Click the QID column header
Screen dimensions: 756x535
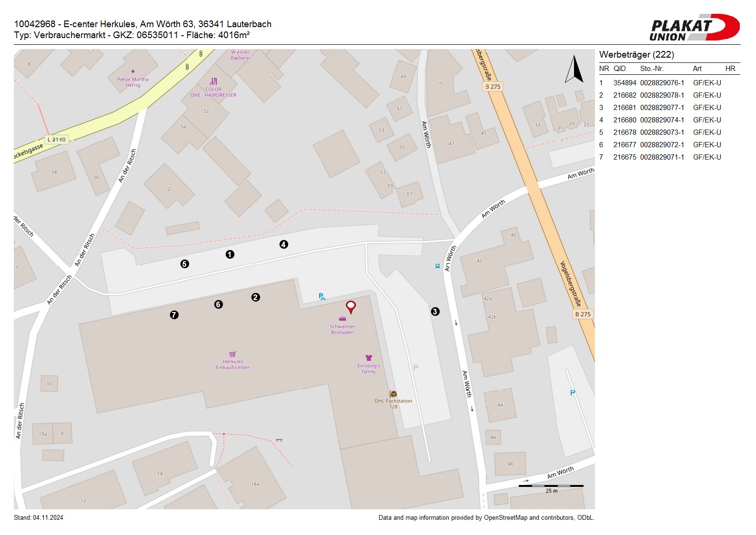pyautogui.click(x=619, y=69)
